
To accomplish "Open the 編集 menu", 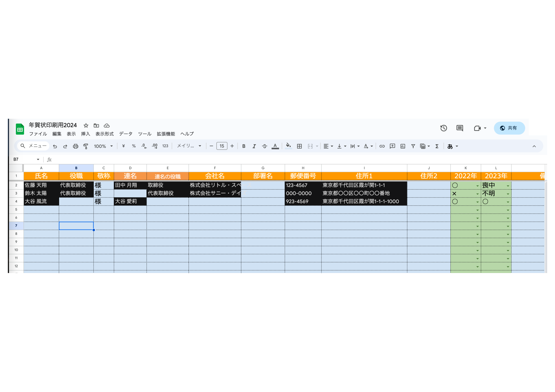I will [x=57, y=134].
